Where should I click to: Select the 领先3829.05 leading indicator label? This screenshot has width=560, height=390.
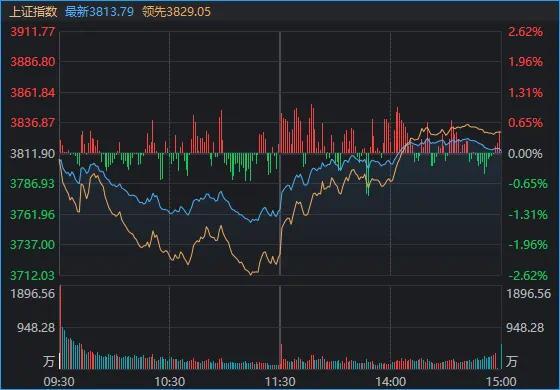(x=176, y=12)
